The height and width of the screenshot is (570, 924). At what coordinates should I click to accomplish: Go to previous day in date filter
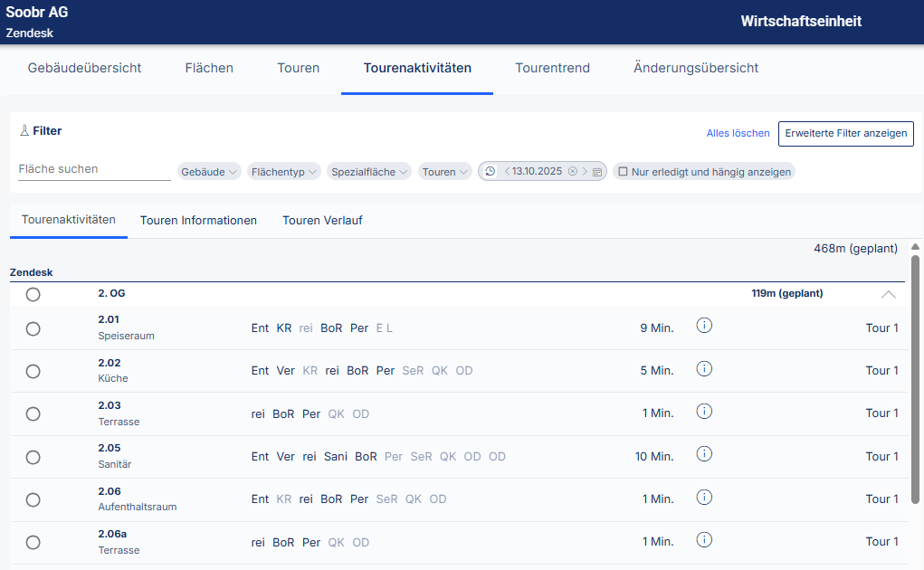(506, 171)
